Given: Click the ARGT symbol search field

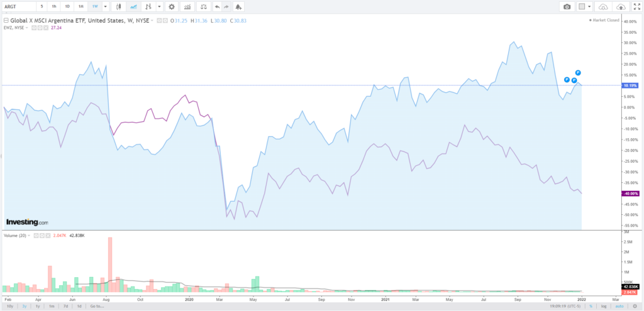Looking at the screenshot, I should coord(18,6).
